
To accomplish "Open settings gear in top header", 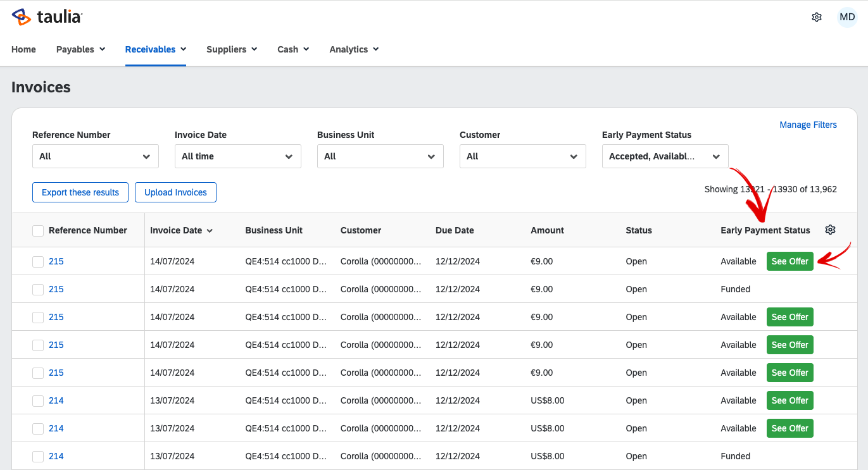I will click(817, 17).
